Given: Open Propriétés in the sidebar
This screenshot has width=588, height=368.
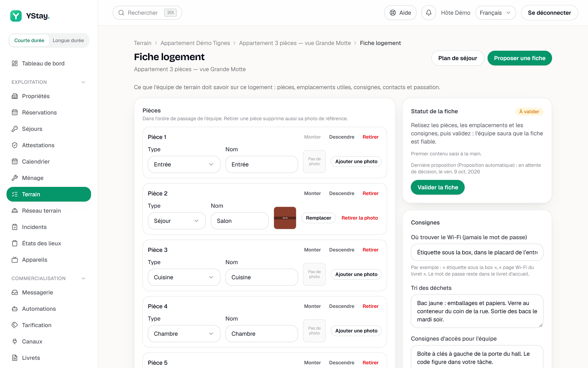Looking at the screenshot, I should [x=49, y=96].
